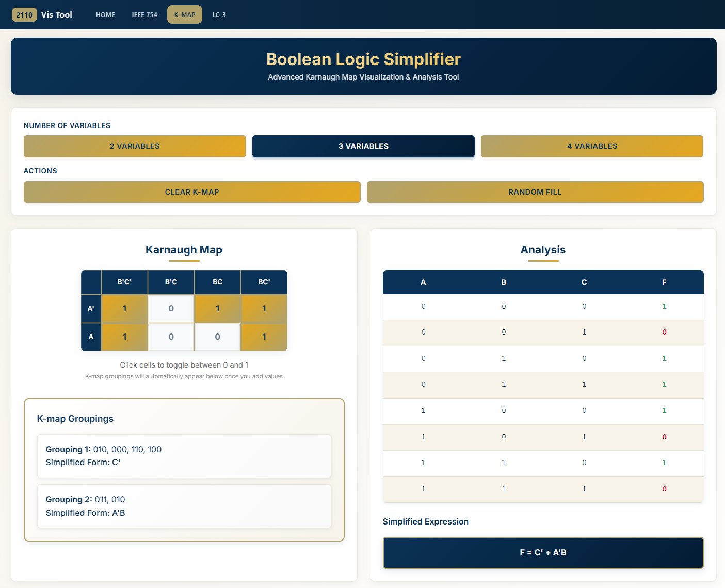
Task: Switch to 4 Variables mode
Action: tap(592, 146)
